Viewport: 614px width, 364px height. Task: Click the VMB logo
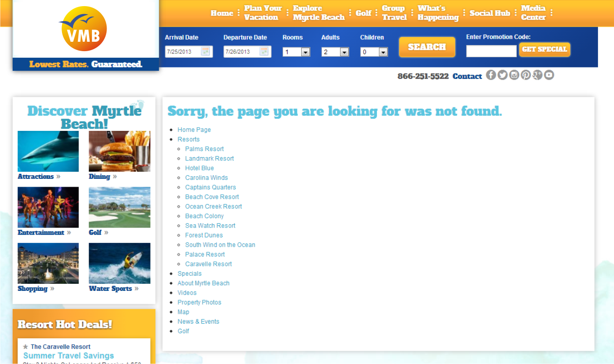(x=84, y=29)
